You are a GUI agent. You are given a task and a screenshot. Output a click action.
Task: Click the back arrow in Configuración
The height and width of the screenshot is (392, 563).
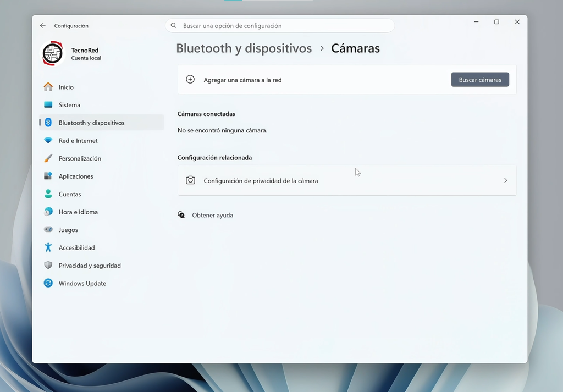[43, 25]
